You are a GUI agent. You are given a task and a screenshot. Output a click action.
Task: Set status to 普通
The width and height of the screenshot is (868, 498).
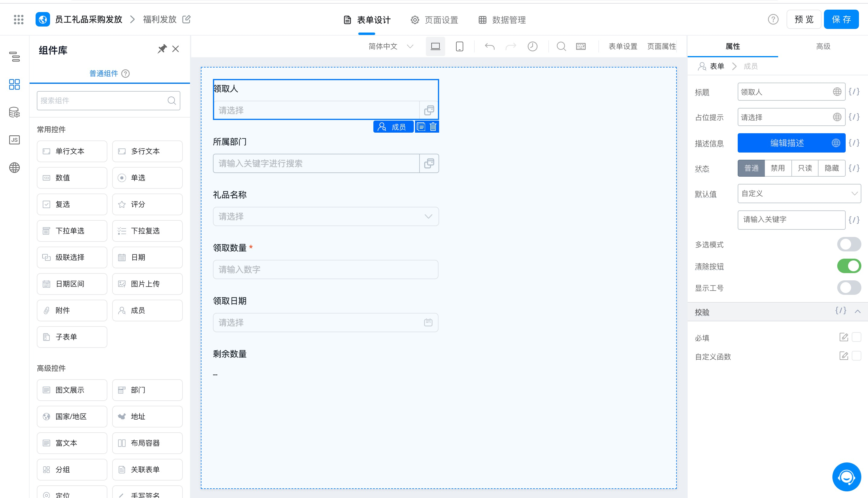(751, 168)
